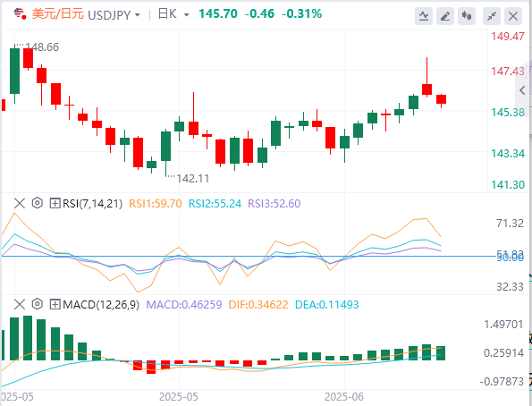Switch chart type via candlestick icon
The image size is (532, 406).
point(467,16)
